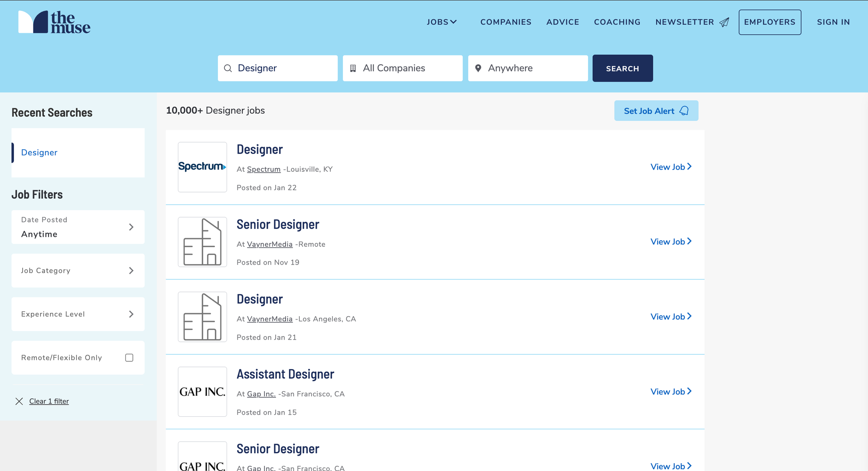The height and width of the screenshot is (471, 868).
Task: Click the bell icon on Set Job Alert
Action: tap(684, 111)
